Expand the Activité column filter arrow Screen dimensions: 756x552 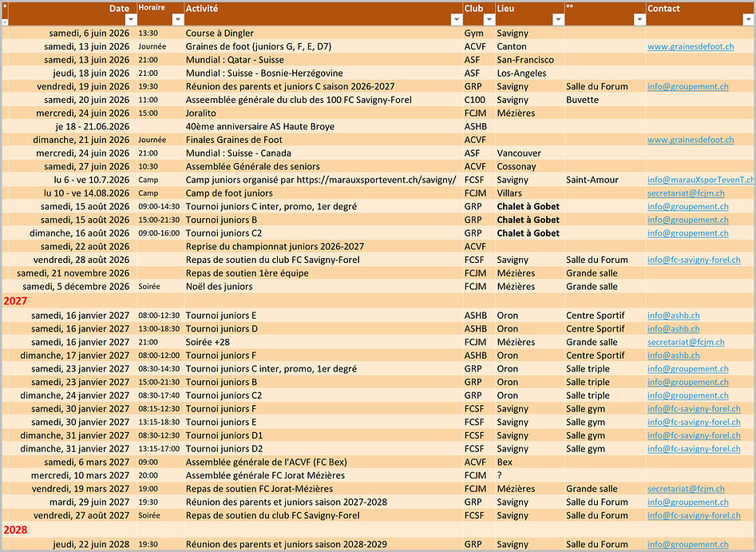[456, 19]
